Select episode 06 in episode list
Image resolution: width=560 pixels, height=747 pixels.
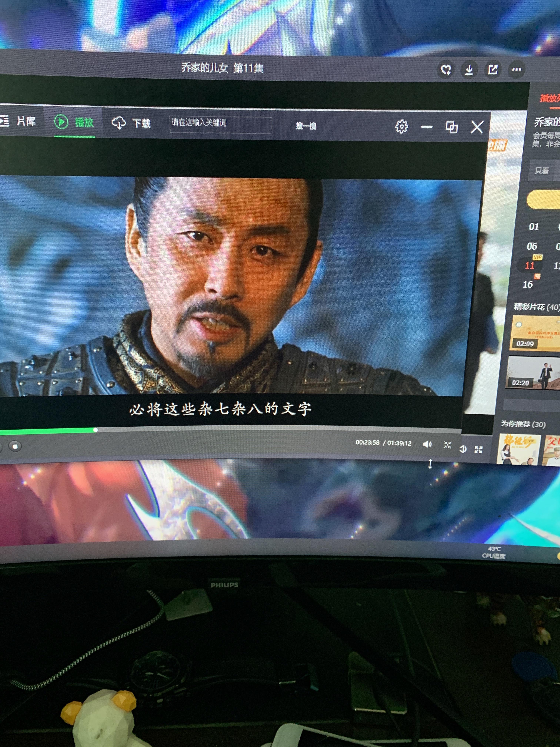tap(532, 246)
